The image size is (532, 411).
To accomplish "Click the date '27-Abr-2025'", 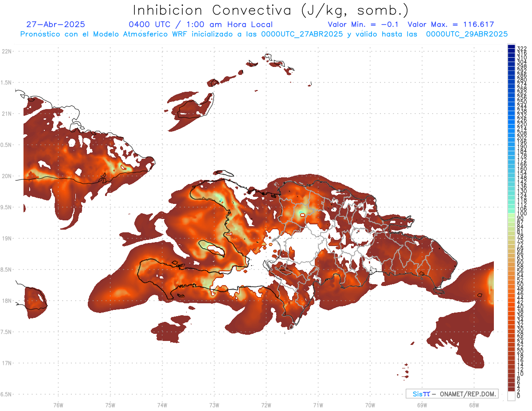I will click(56, 24).
